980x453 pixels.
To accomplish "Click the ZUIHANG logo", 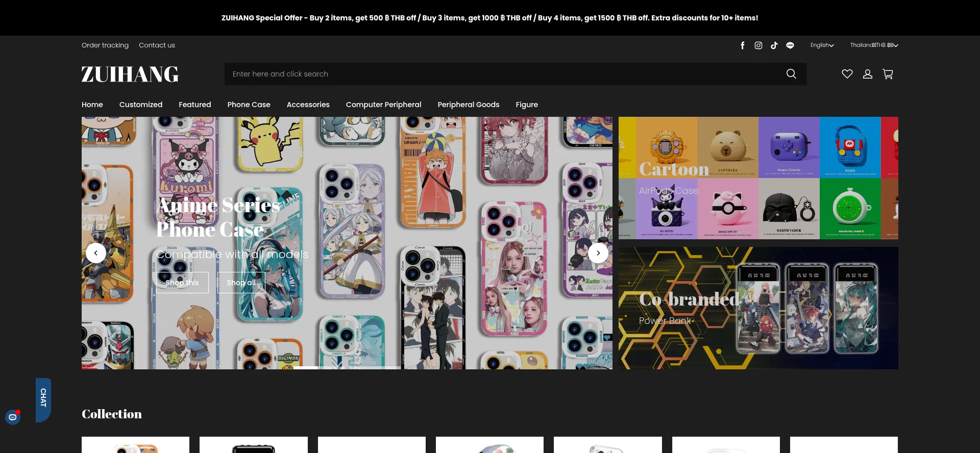I will pyautogui.click(x=130, y=74).
